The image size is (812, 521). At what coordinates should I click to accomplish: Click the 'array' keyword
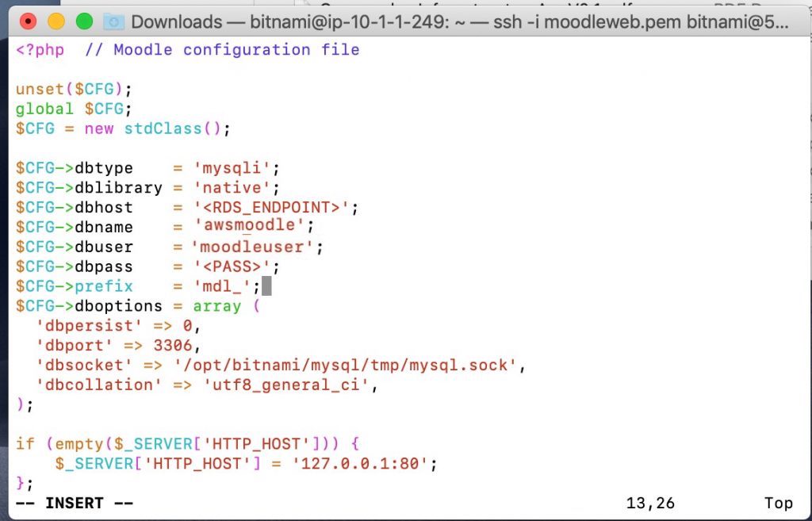coord(217,306)
